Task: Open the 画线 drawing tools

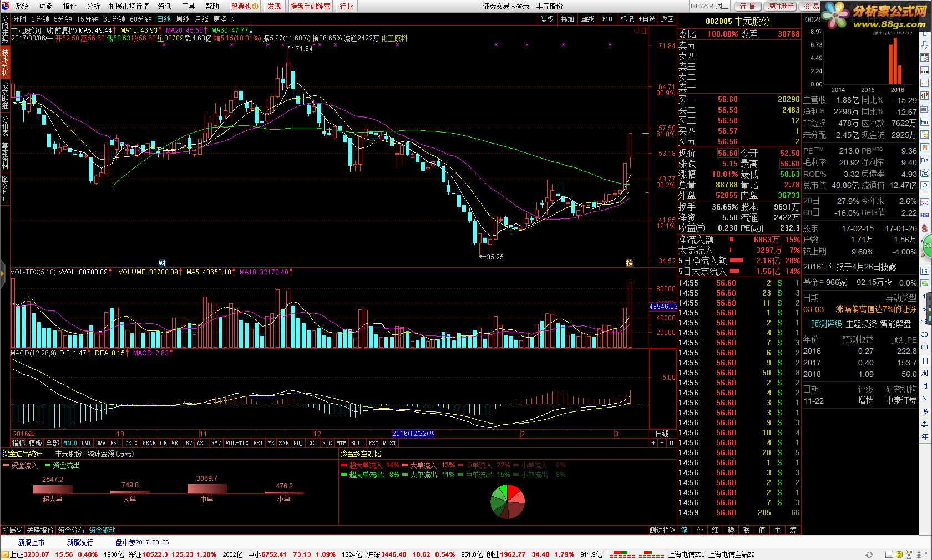Action: click(587, 19)
